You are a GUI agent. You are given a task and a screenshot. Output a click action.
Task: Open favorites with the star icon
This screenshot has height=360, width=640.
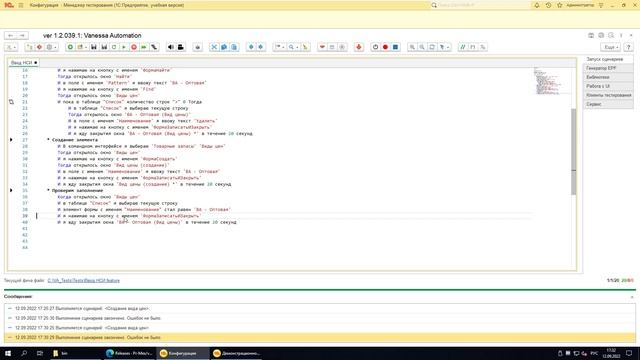click(x=560, y=5)
